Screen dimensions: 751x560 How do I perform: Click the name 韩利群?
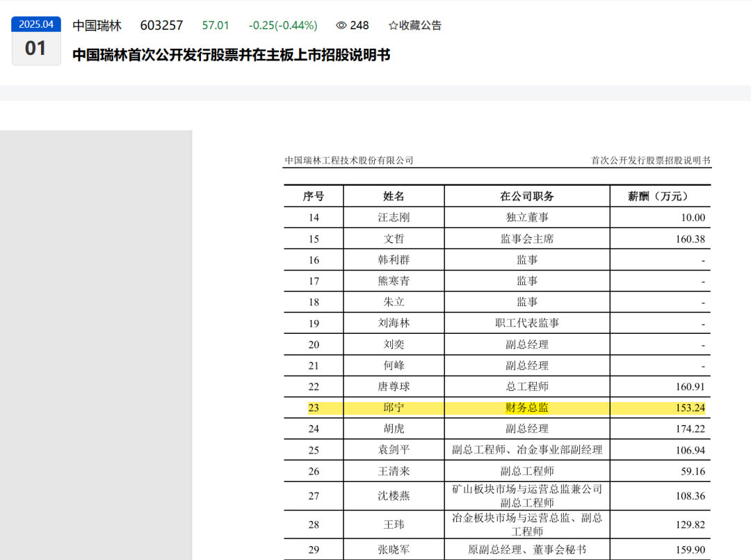(x=394, y=259)
